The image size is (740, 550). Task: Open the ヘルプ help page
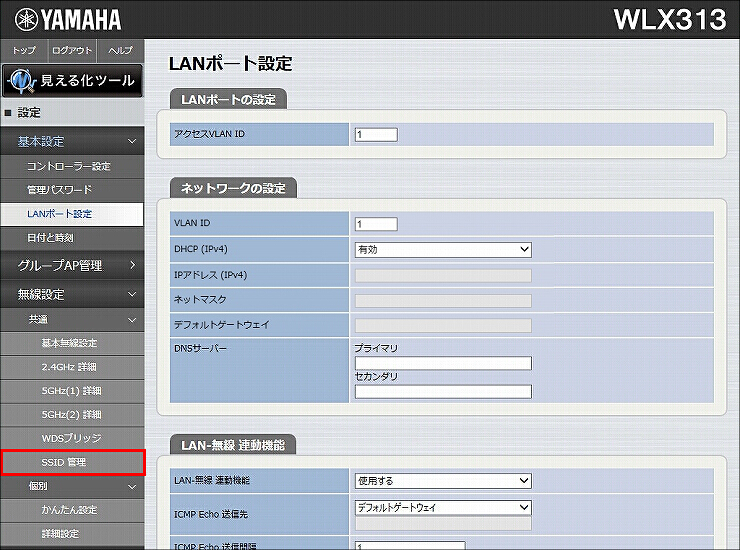point(120,51)
